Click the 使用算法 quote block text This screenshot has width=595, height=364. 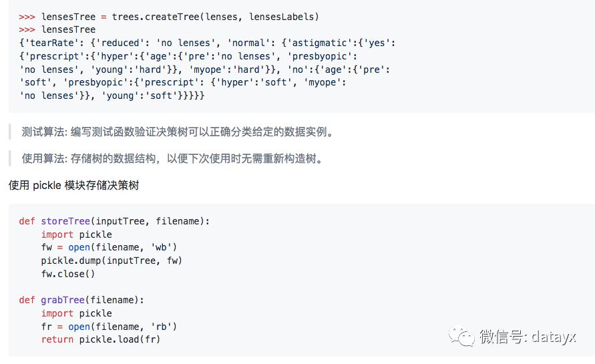pos(174,159)
